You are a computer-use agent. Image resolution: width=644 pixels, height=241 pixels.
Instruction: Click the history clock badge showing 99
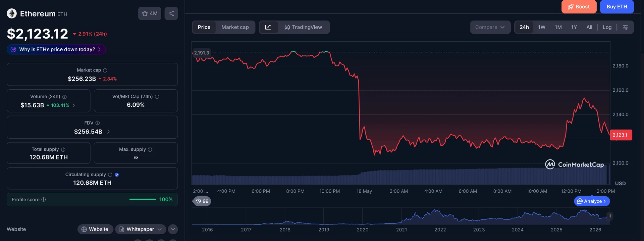202,201
